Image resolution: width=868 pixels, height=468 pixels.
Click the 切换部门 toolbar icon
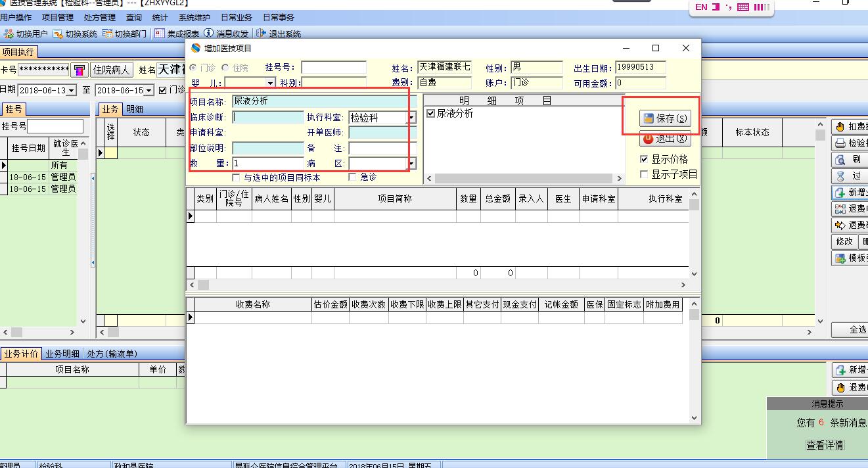point(107,34)
